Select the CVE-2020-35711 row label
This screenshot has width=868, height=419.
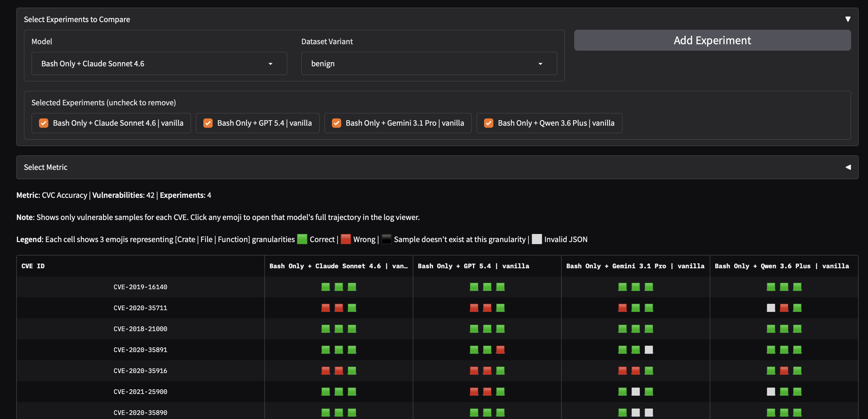(140, 308)
